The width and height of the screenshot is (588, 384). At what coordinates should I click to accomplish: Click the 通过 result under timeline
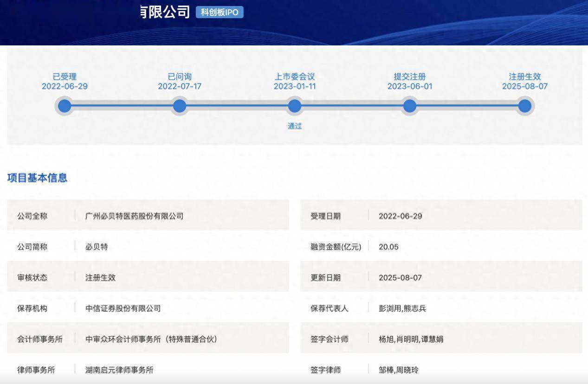pyautogui.click(x=295, y=126)
